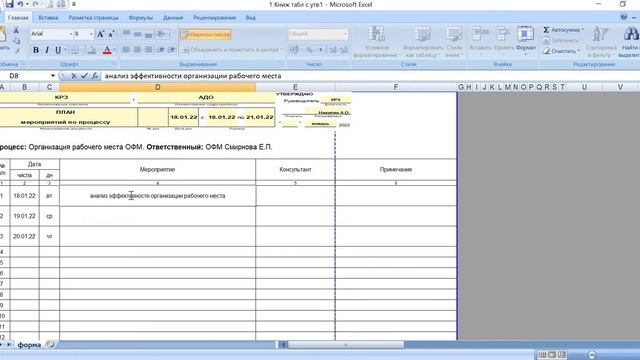This screenshot has width=640, height=360.
Task: Open the Вид ribbon tab
Action: pyautogui.click(x=251, y=18)
